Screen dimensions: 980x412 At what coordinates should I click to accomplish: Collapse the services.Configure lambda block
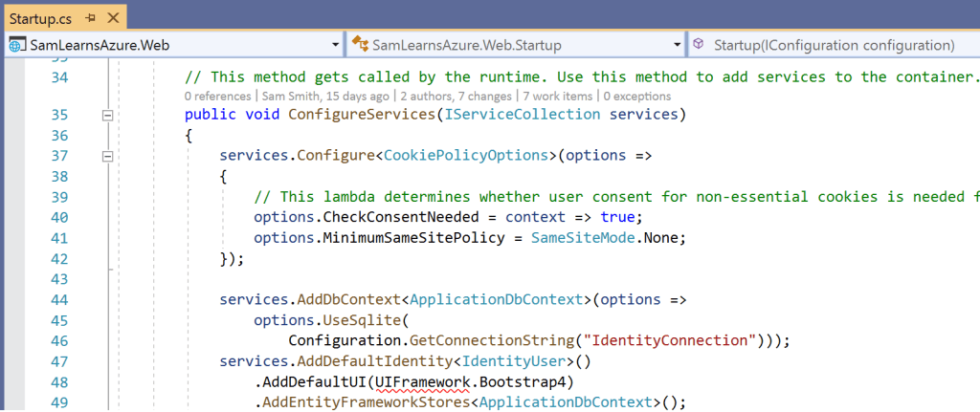tap(107, 157)
